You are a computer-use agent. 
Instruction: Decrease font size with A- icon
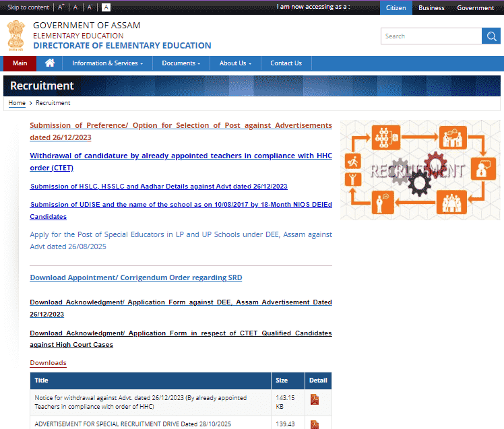coord(90,7)
